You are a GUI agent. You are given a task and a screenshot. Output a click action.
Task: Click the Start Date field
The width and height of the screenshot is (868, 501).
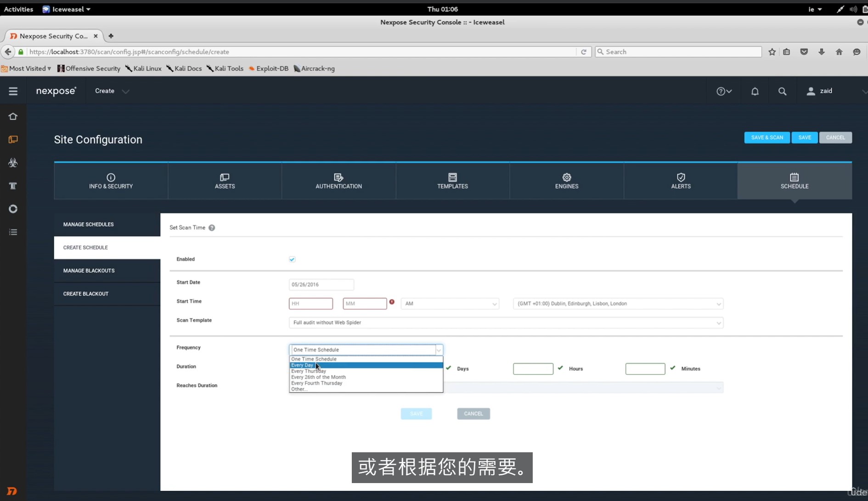pos(321,285)
